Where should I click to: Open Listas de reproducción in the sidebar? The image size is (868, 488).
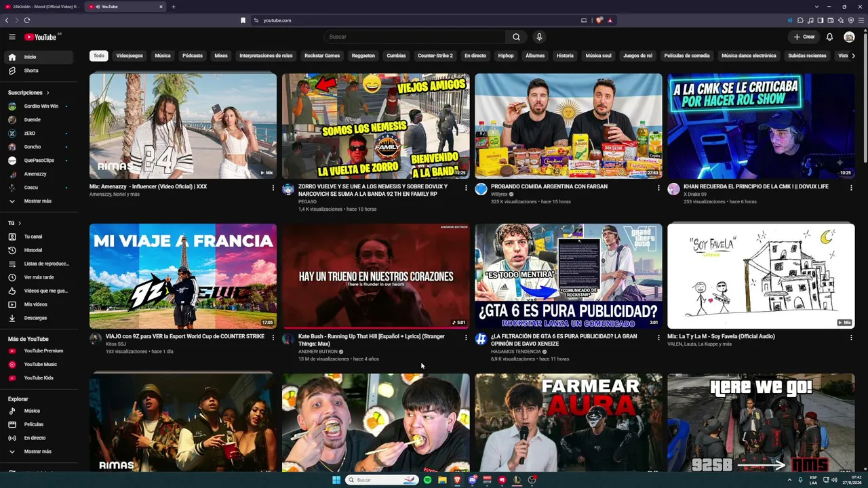[39, 264]
